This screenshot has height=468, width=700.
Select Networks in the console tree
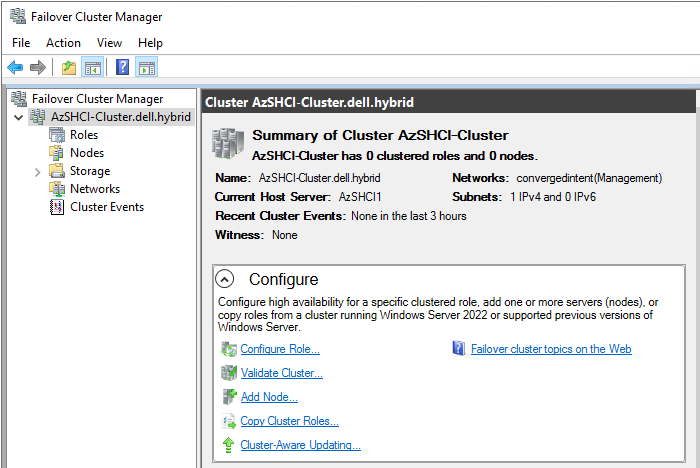click(94, 189)
